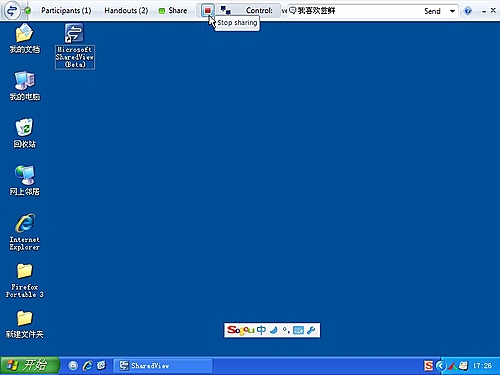This screenshot has height=375, width=500.
Task: Click the preview shared screens icon
Action: click(x=226, y=11)
